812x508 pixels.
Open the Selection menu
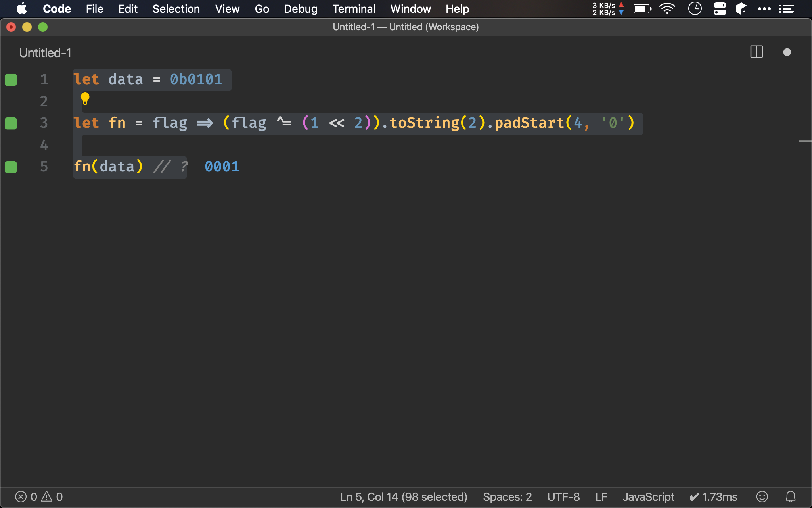click(x=176, y=9)
